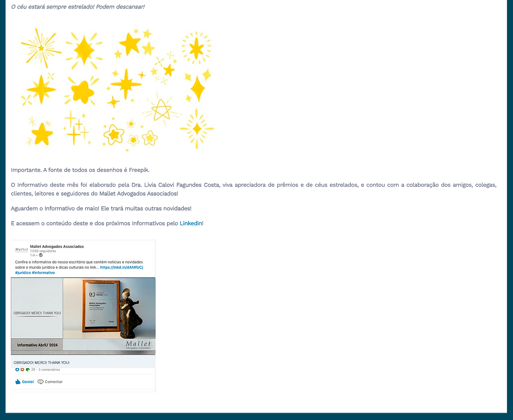The height and width of the screenshot is (420, 513).
Task: Click Mallet Advogados Associados post title
Action: click(x=57, y=247)
